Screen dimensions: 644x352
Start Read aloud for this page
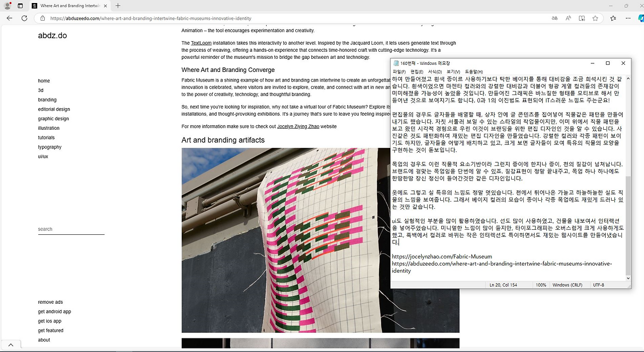568,18
